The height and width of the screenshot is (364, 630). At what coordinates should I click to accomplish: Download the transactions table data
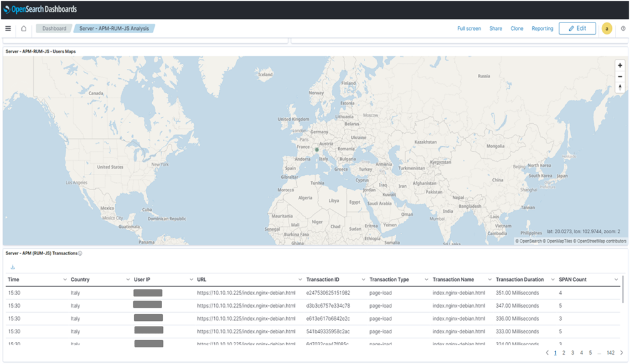13,267
